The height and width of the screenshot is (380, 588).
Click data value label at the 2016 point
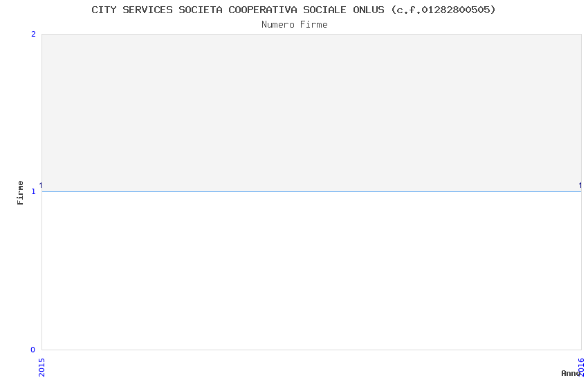coord(580,185)
